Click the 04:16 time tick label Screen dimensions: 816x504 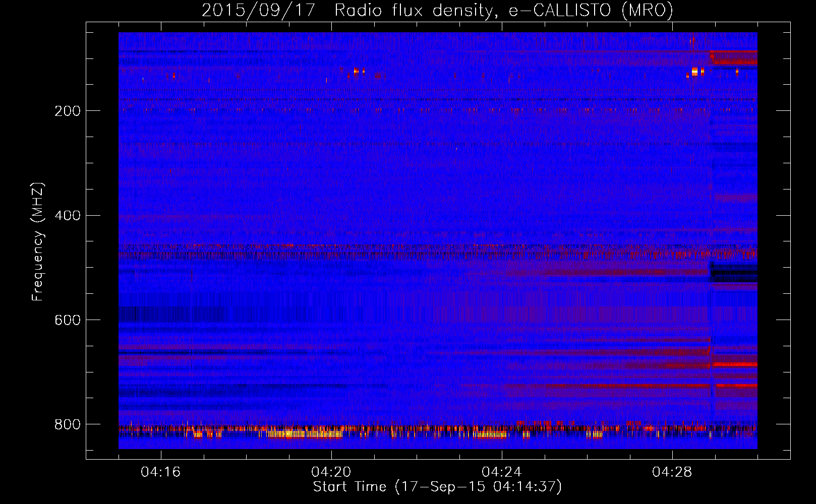pos(161,472)
